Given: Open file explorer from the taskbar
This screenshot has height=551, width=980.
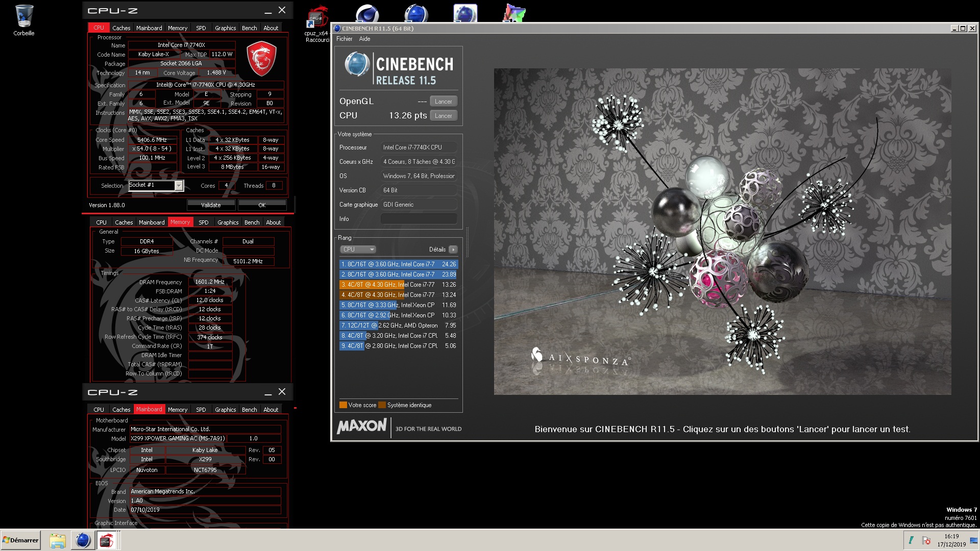Looking at the screenshot, I should coord(58,540).
